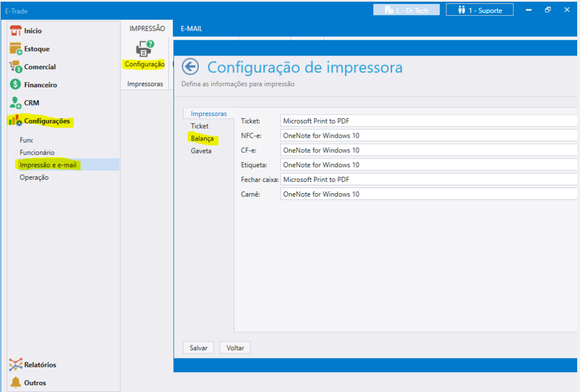The width and height of the screenshot is (580, 392).
Task: Open the Ticket printer dropdown
Action: pyautogui.click(x=428, y=121)
